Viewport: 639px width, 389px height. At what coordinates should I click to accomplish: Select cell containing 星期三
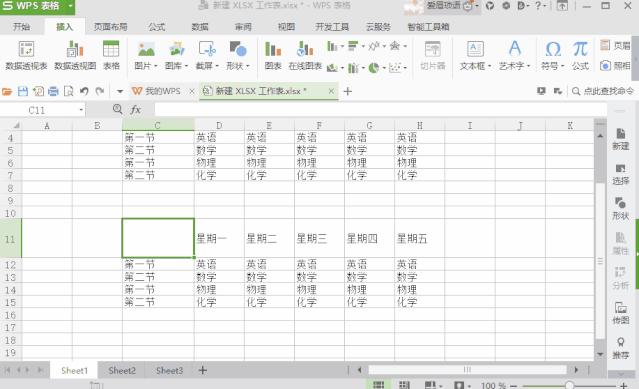pos(319,238)
